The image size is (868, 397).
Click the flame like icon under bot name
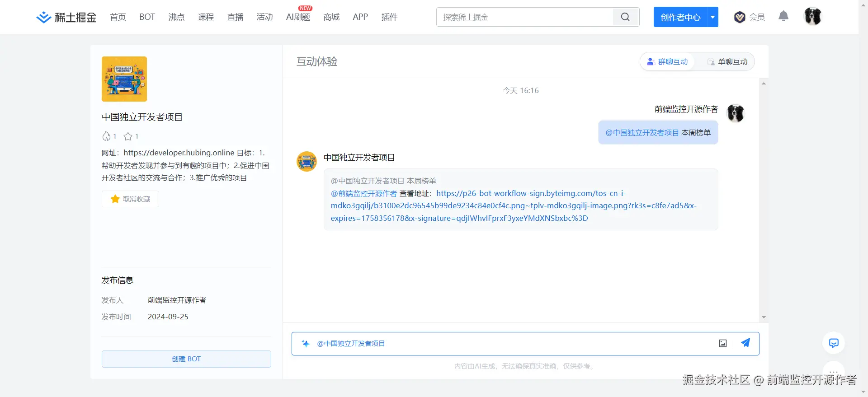pos(106,136)
